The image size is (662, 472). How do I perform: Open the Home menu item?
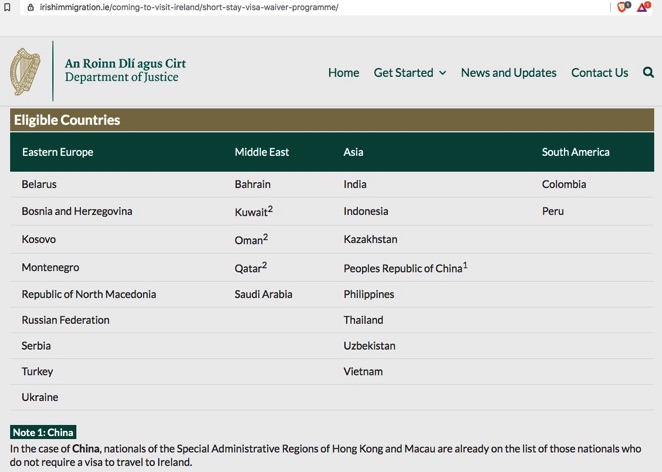point(344,73)
